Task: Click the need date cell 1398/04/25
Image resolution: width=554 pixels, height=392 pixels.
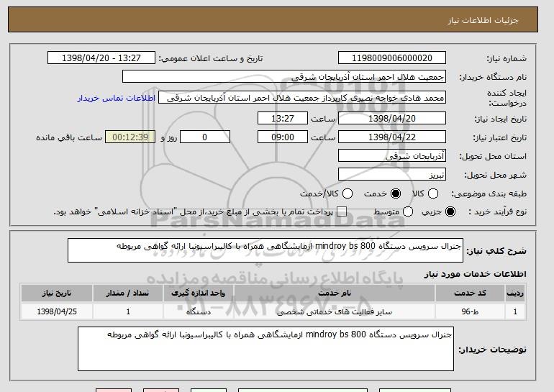Action: pyautogui.click(x=57, y=312)
